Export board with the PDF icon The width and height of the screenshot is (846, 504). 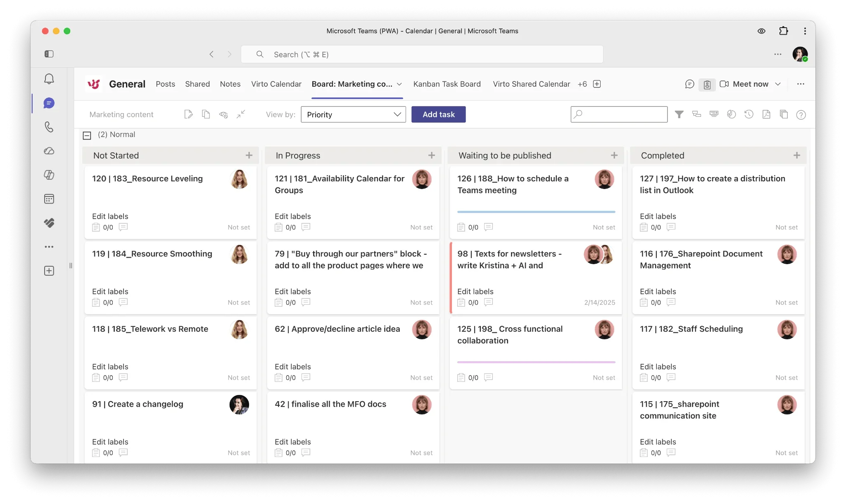pos(766,114)
